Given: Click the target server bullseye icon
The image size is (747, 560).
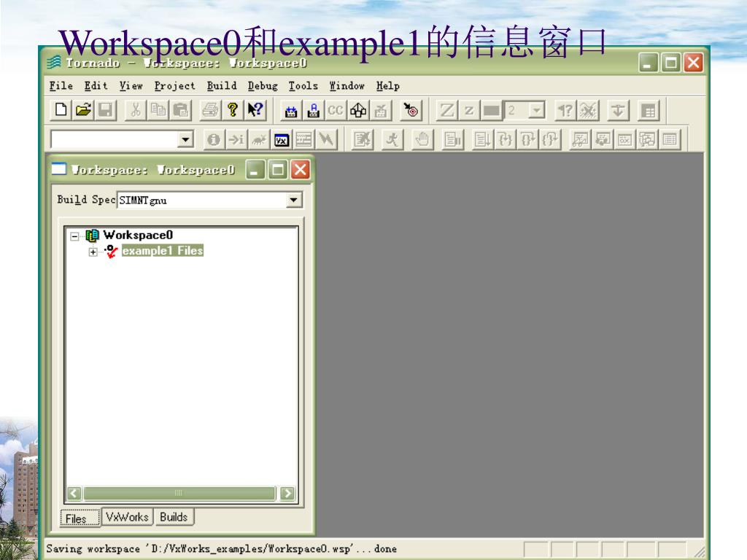Looking at the screenshot, I should [x=410, y=111].
